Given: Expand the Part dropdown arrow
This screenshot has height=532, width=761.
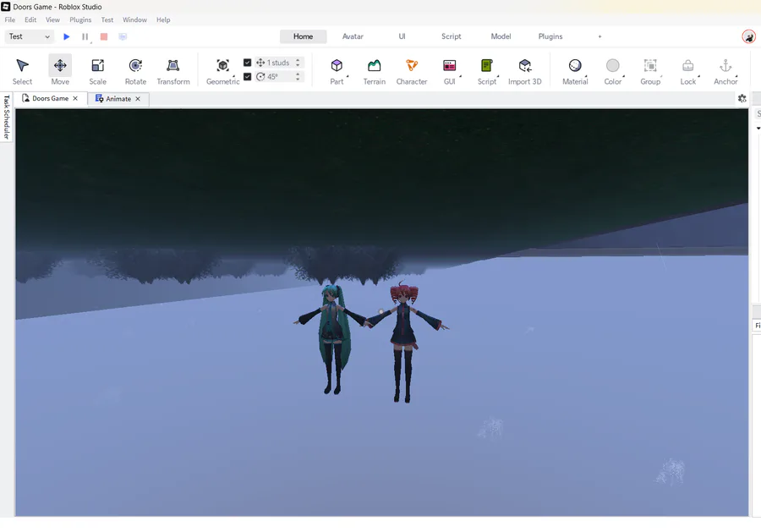Looking at the screenshot, I should 348,76.
